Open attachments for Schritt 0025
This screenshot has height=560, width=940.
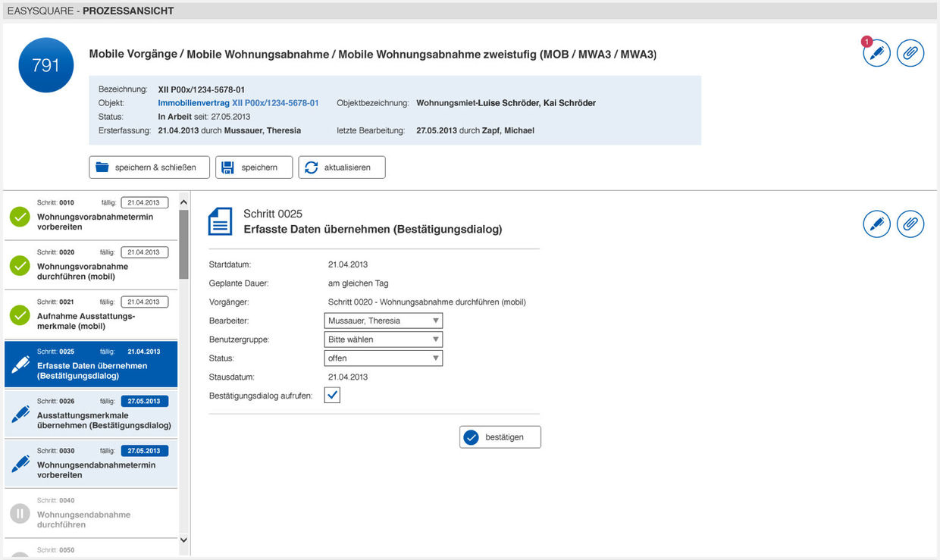click(910, 224)
